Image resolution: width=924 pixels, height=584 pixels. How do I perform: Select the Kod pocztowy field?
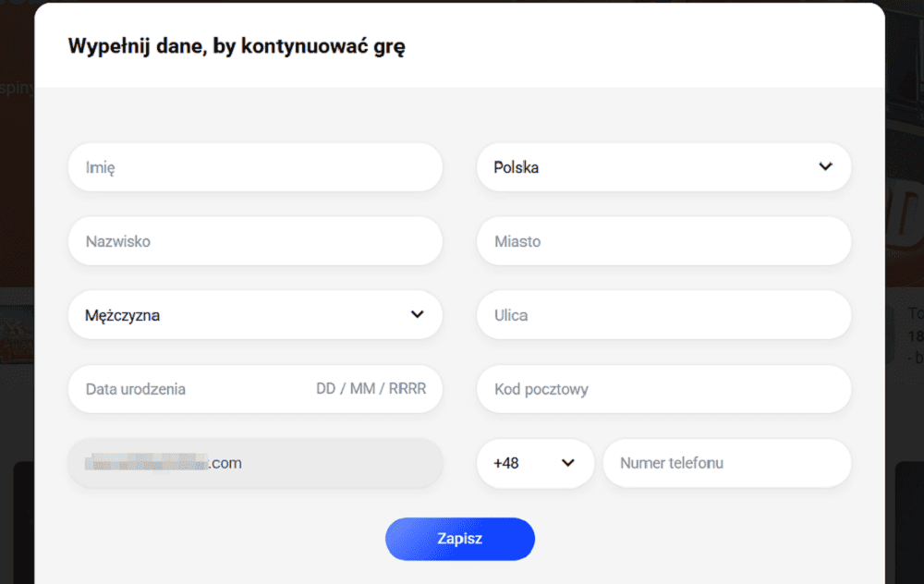point(663,389)
